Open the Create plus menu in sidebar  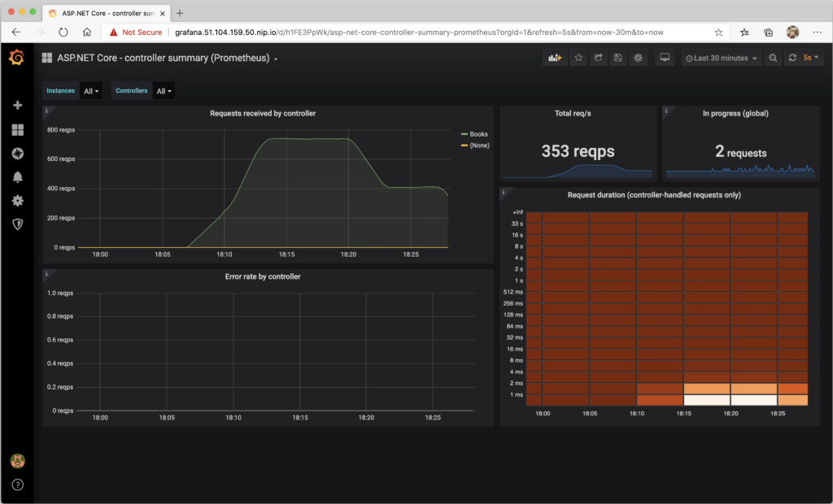coord(18,105)
